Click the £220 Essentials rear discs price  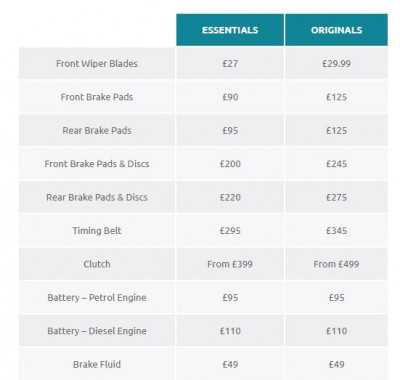coord(230,197)
